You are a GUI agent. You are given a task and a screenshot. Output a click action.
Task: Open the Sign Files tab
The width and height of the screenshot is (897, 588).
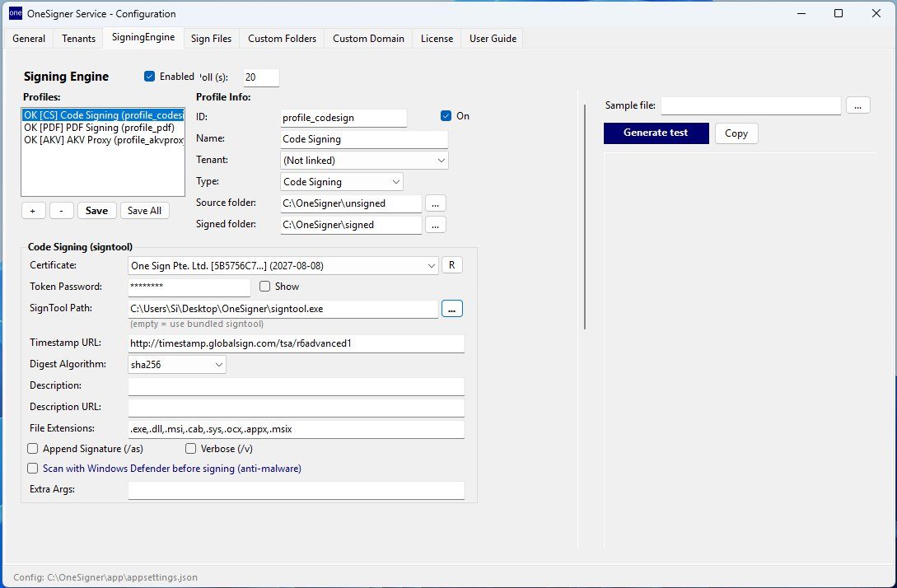pos(211,39)
